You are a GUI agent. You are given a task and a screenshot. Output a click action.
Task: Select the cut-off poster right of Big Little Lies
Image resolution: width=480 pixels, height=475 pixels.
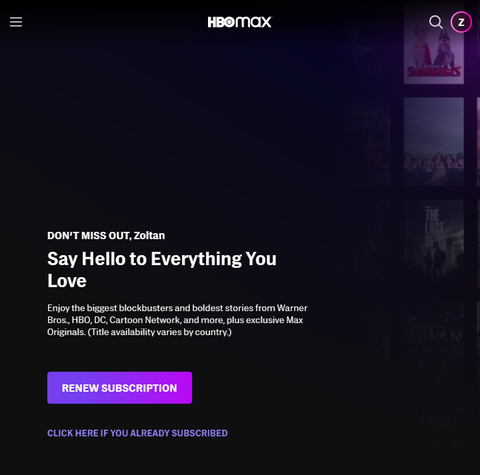[478, 141]
